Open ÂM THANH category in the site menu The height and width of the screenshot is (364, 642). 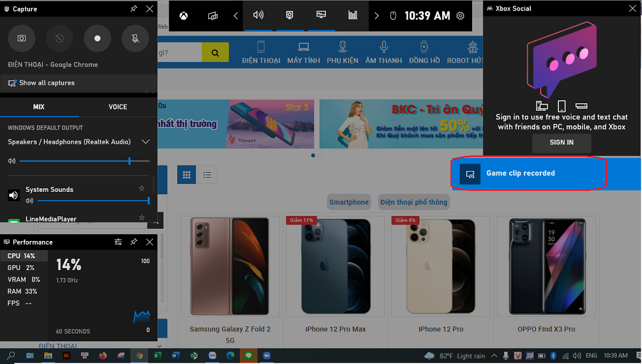384,52
